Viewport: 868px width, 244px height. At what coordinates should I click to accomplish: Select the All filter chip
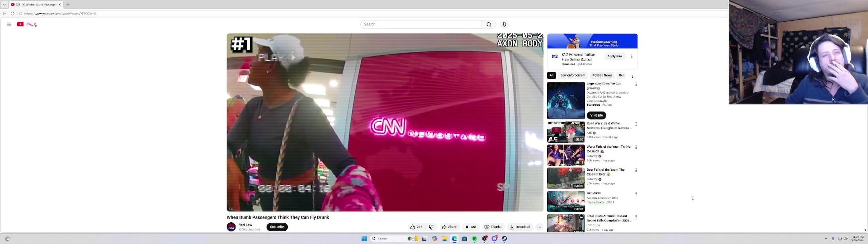click(x=551, y=75)
